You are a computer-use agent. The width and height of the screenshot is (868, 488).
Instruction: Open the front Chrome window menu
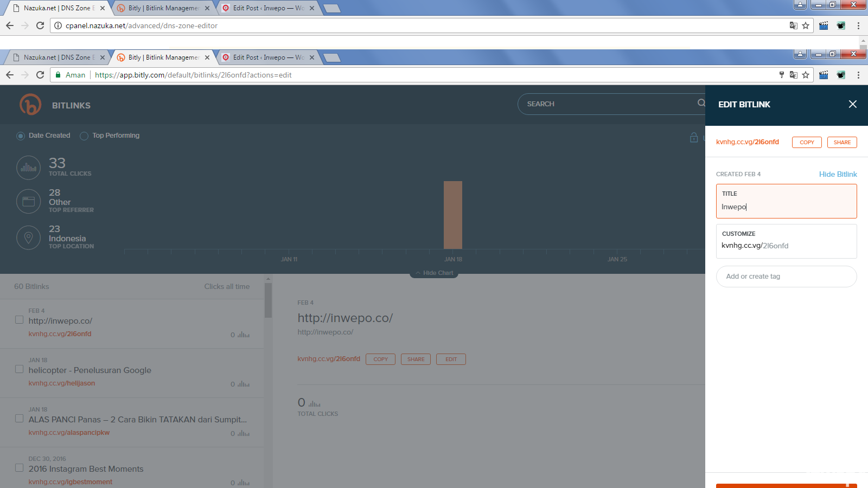click(x=858, y=75)
